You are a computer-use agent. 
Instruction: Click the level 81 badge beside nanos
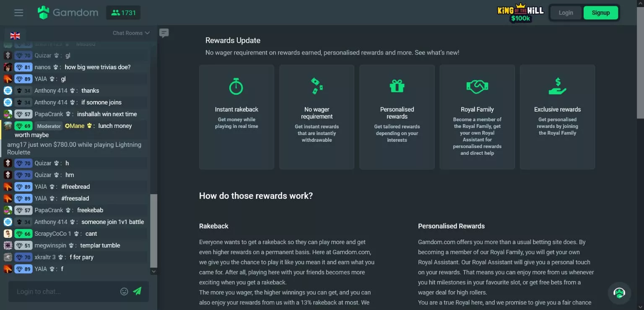click(23, 67)
